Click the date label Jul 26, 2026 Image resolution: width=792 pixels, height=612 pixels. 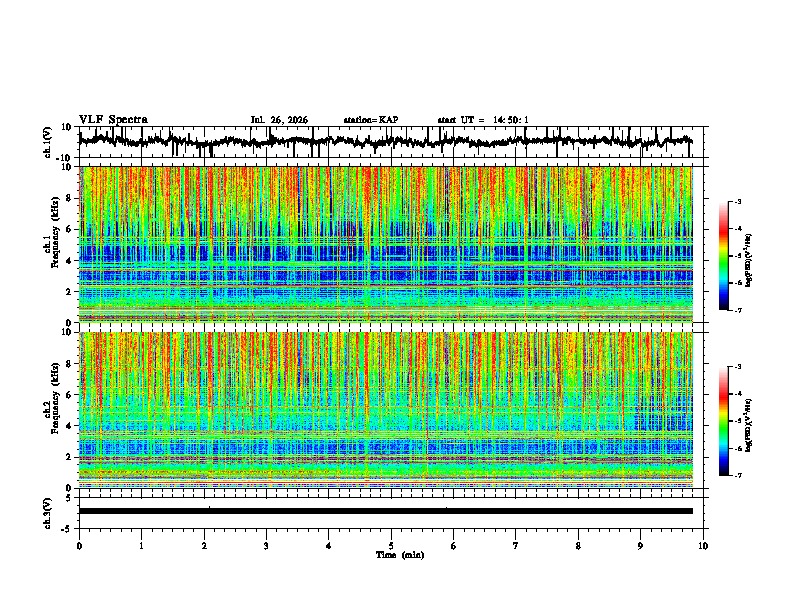pyautogui.click(x=279, y=120)
